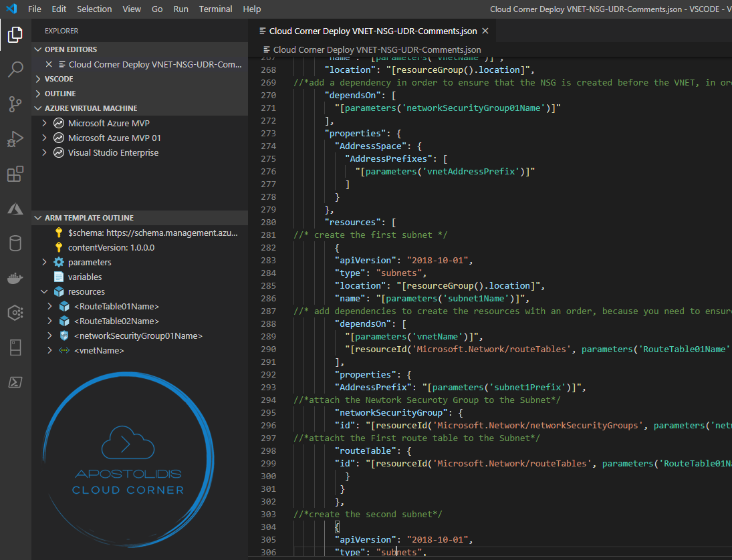Close the Cloud Corner Deploy editor tab
The height and width of the screenshot is (560, 732).
pyautogui.click(x=485, y=31)
